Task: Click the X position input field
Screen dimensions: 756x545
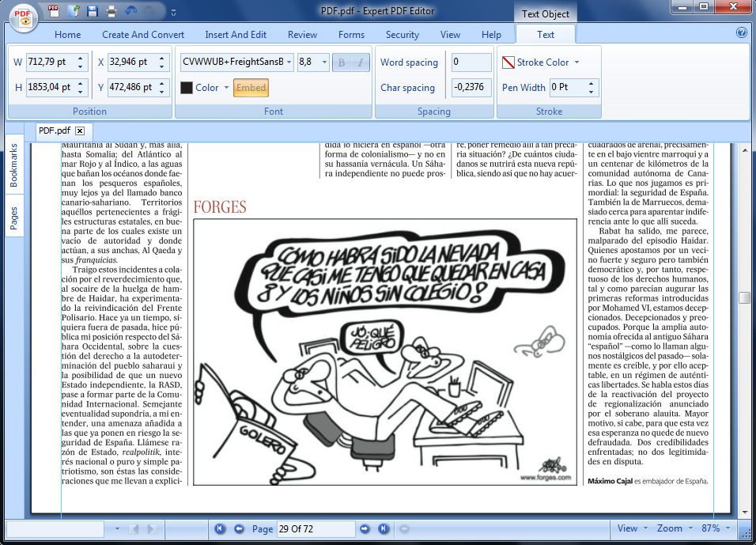Action: (132, 62)
